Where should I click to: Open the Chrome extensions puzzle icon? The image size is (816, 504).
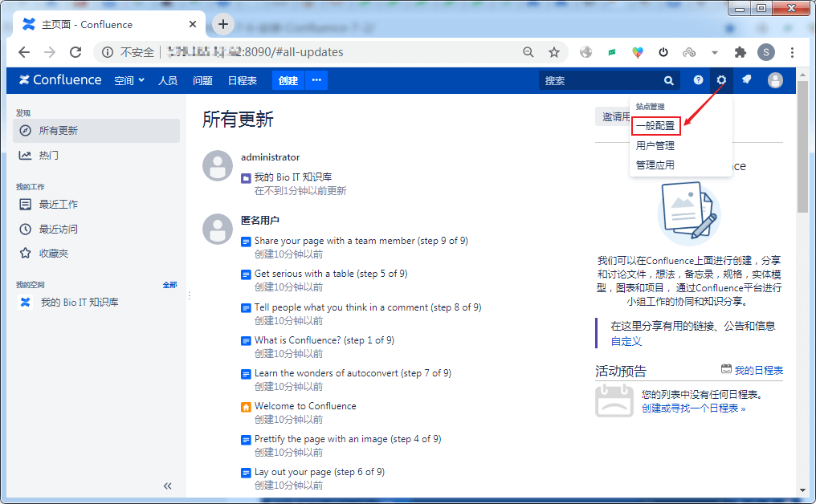tap(740, 52)
